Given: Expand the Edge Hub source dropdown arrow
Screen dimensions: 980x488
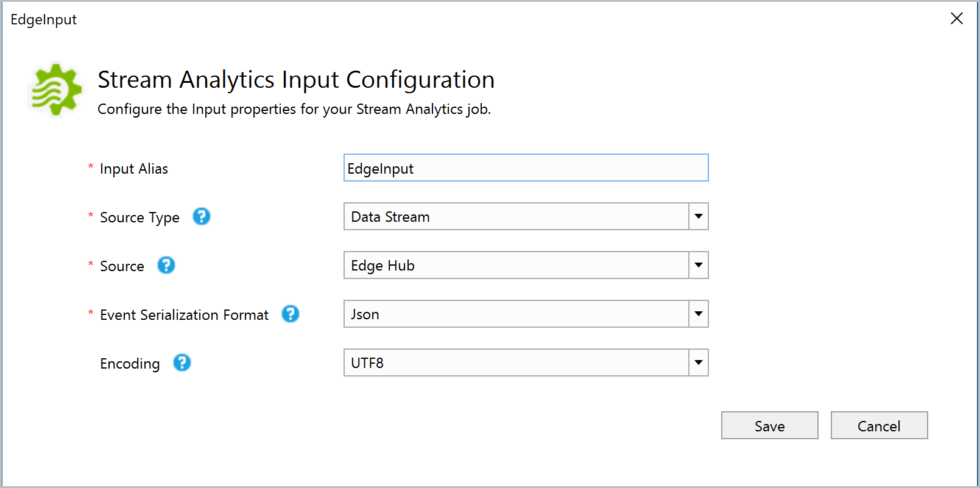Looking at the screenshot, I should click(699, 265).
